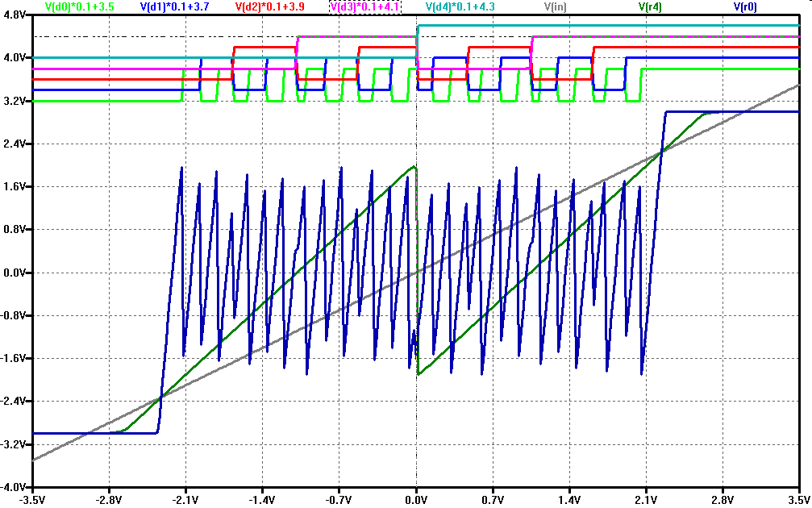Select the V(d1)*0.1+3.7 trace label
The width and height of the screenshot is (812, 508).
(175, 6)
